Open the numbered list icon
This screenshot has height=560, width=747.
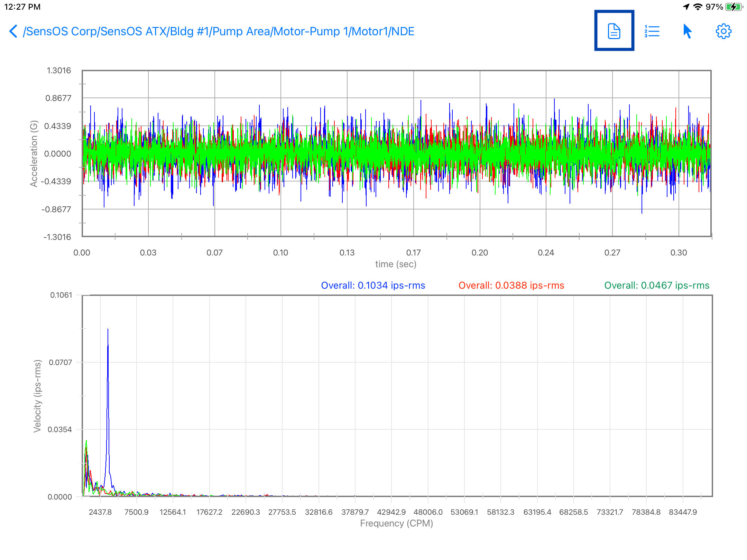652,31
